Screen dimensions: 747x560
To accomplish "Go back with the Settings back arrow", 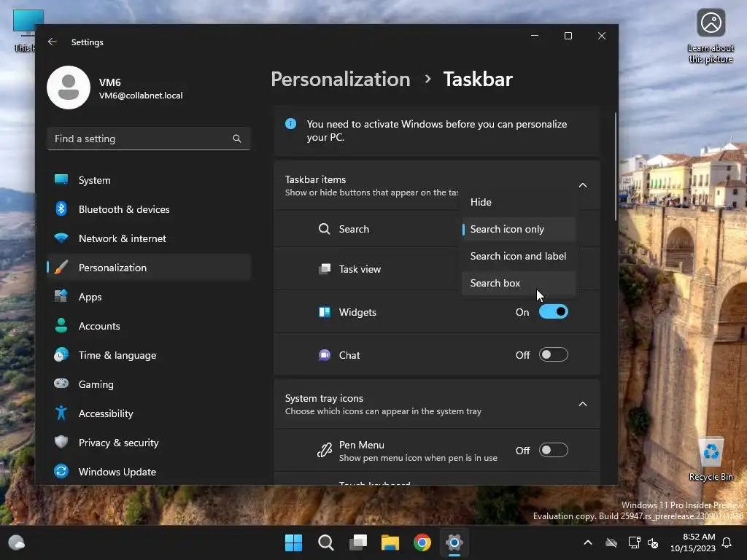I will point(53,42).
